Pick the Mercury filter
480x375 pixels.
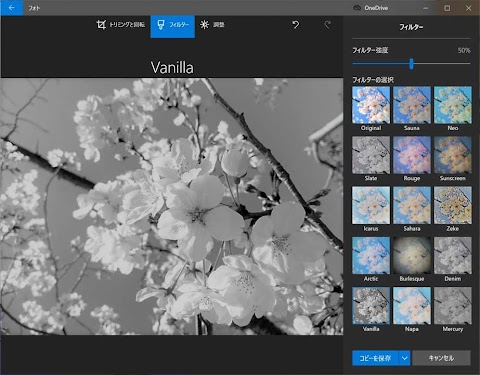click(x=453, y=306)
